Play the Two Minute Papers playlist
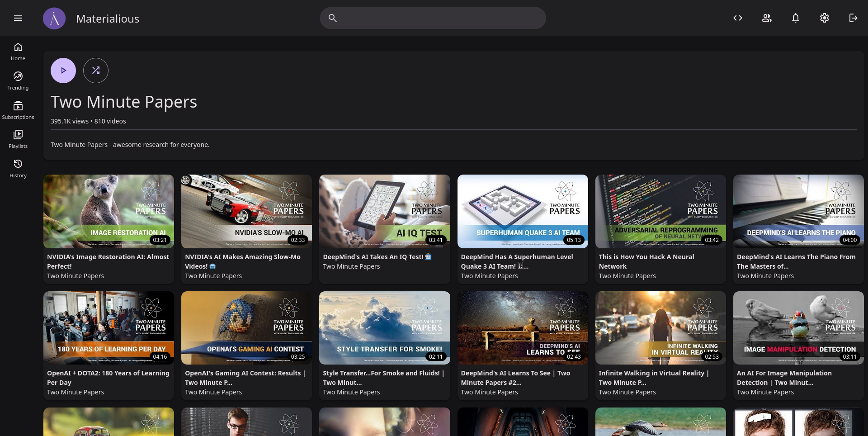Screen dimensions: 868x436 pyautogui.click(x=63, y=71)
